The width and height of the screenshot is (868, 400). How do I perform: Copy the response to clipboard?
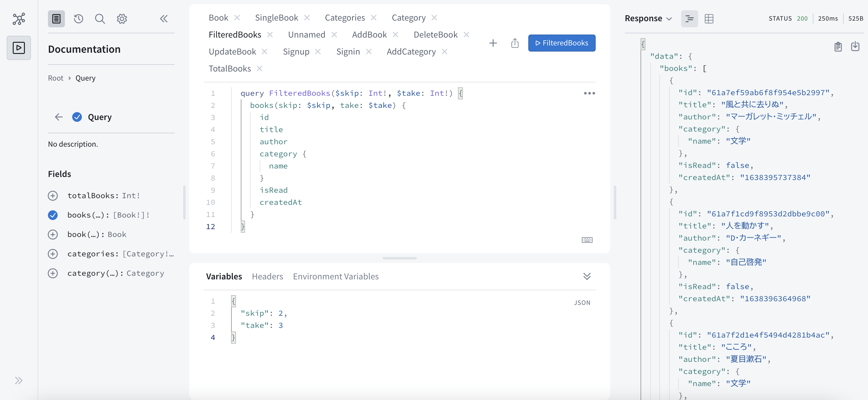[x=838, y=46]
